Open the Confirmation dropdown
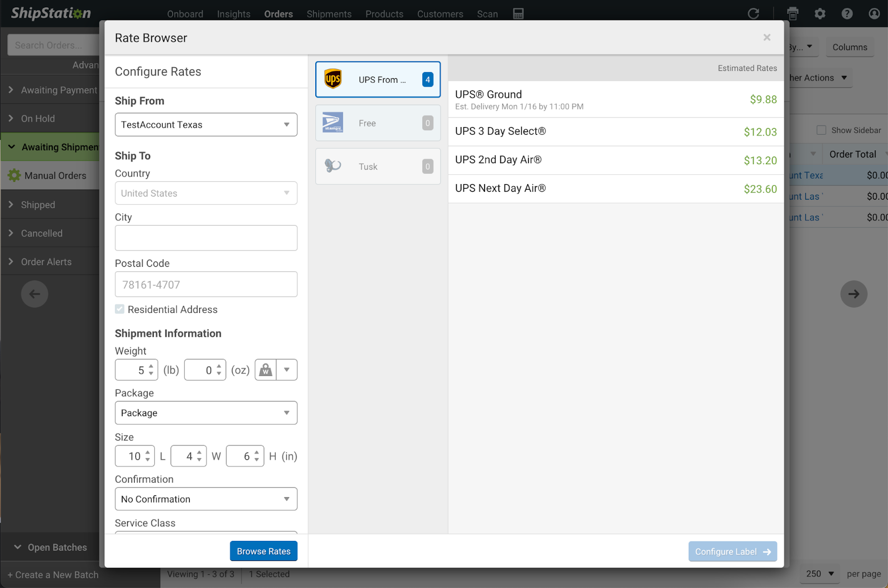The width and height of the screenshot is (888, 588). pos(206,499)
